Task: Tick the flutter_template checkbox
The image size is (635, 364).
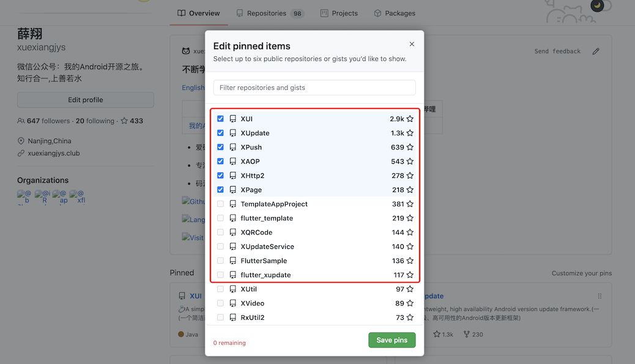Action: pyautogui.click(x=220, y=218)
